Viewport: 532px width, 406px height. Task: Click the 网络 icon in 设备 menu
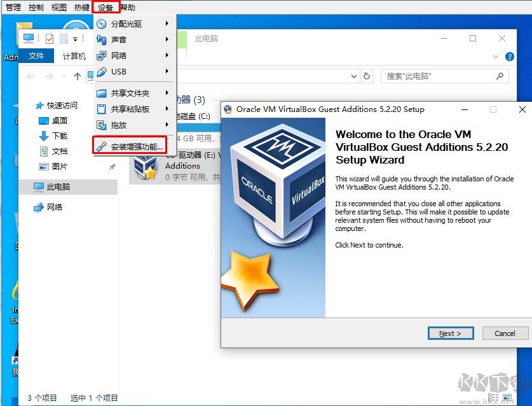point(102,55)
